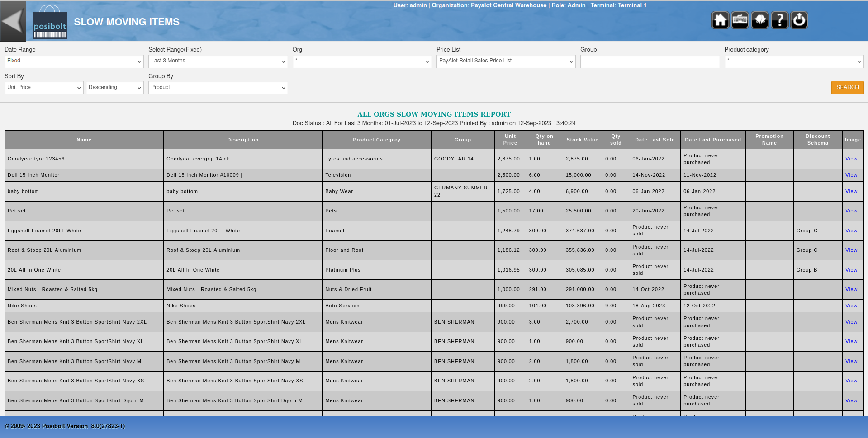View image for Dell 15 Inch Monitor
868x438 pixels.
click(851, 175)
